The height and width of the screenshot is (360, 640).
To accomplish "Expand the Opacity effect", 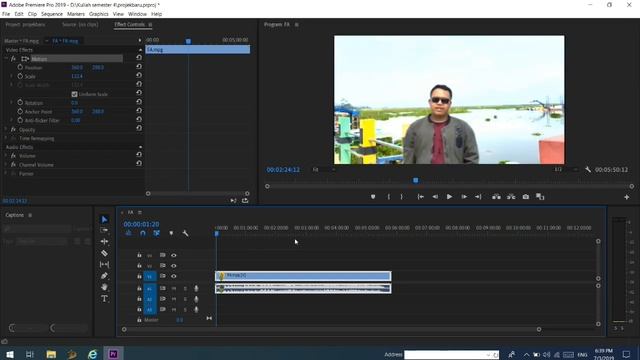I will coord(6,129).
